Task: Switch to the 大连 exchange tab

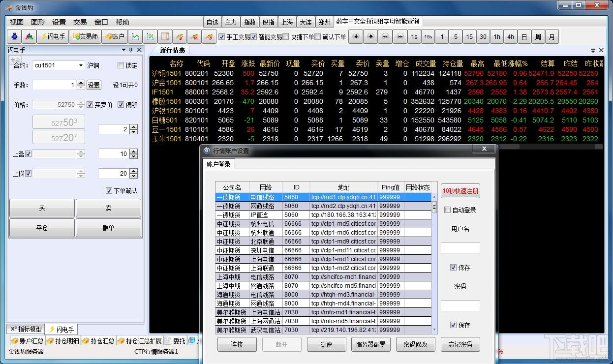Action: point(306,22)
